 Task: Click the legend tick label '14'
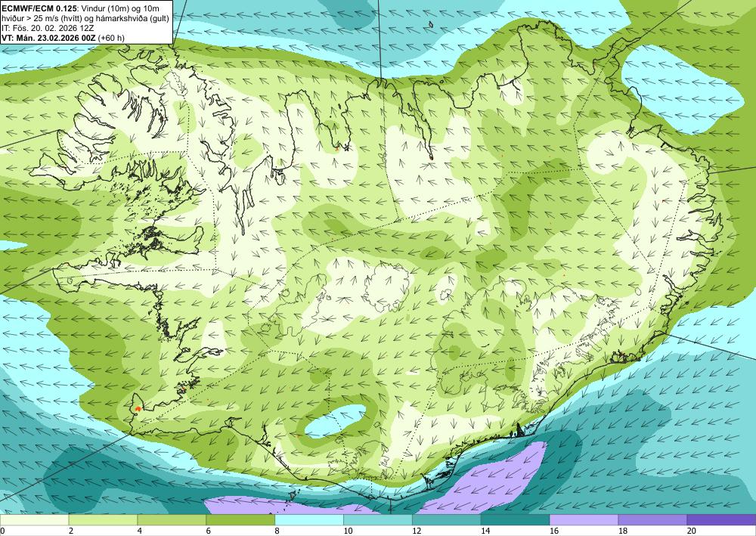click(485, 531)
